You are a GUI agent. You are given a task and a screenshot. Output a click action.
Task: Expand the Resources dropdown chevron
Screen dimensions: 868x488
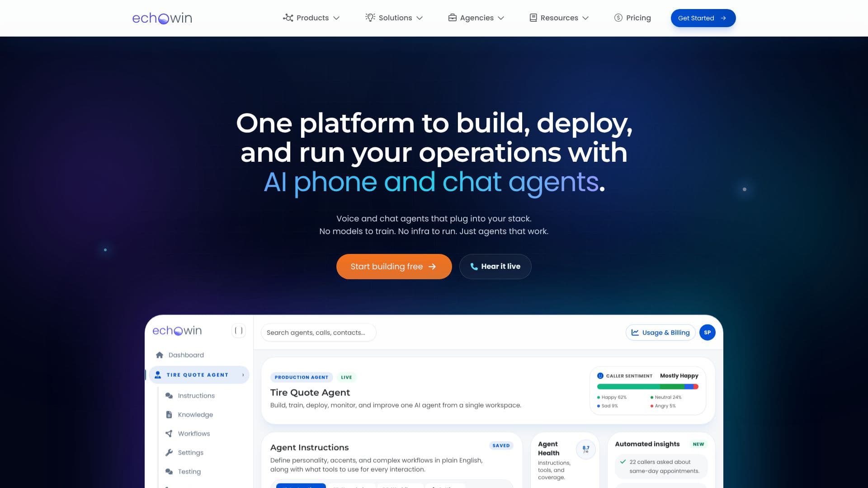(x=585, y=18)
